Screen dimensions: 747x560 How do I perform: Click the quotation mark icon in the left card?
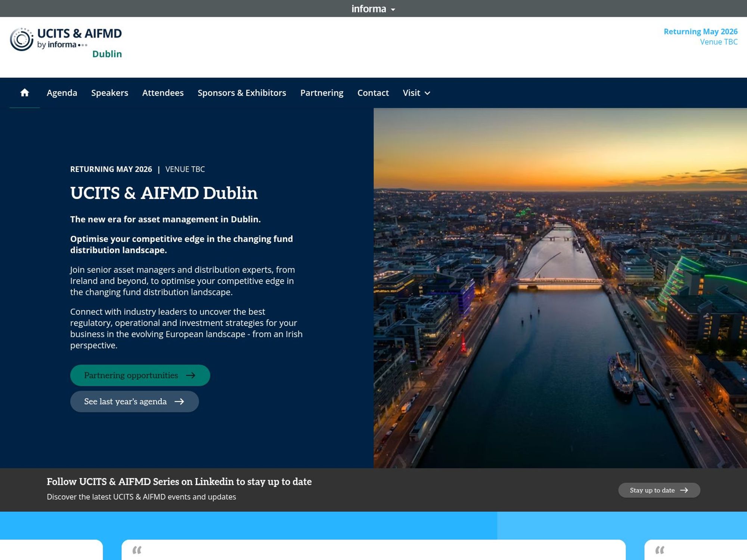click(x=137, y=550)
